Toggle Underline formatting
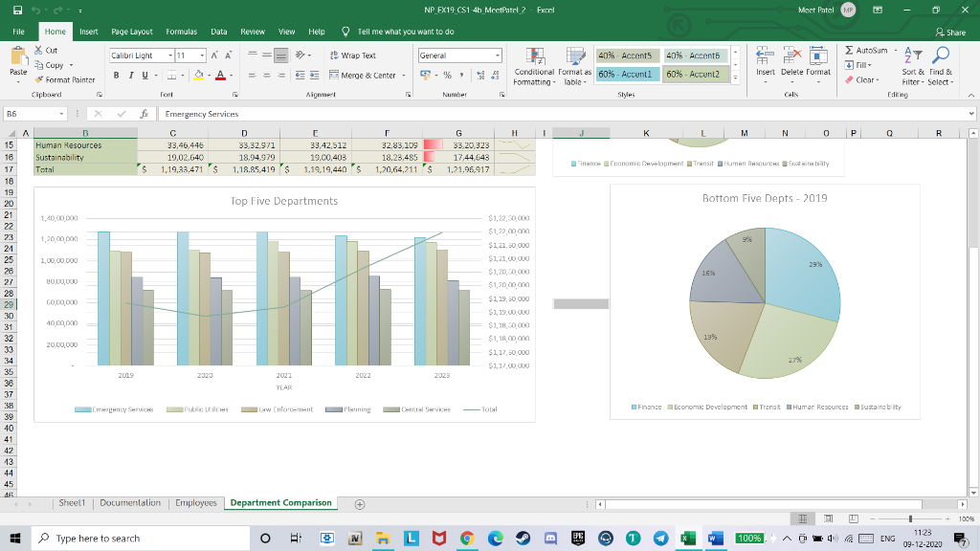The image size is (980, 551). pos(145,75)
